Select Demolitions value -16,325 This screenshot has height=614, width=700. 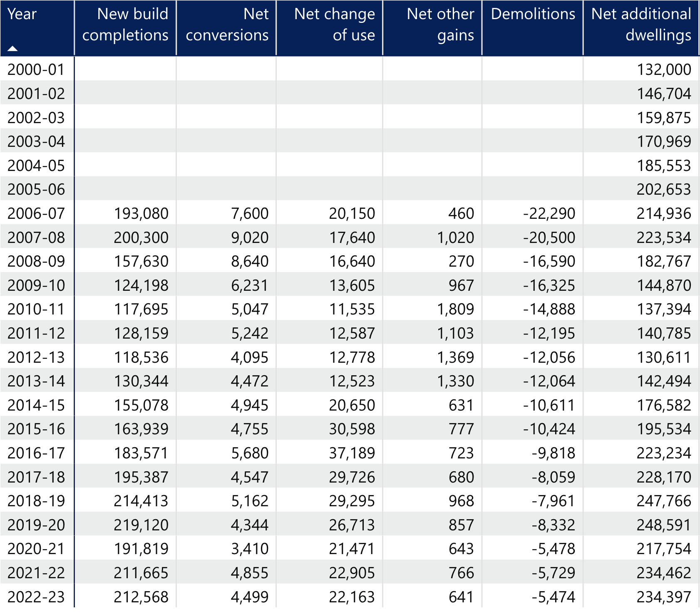[x=549, y=285]
